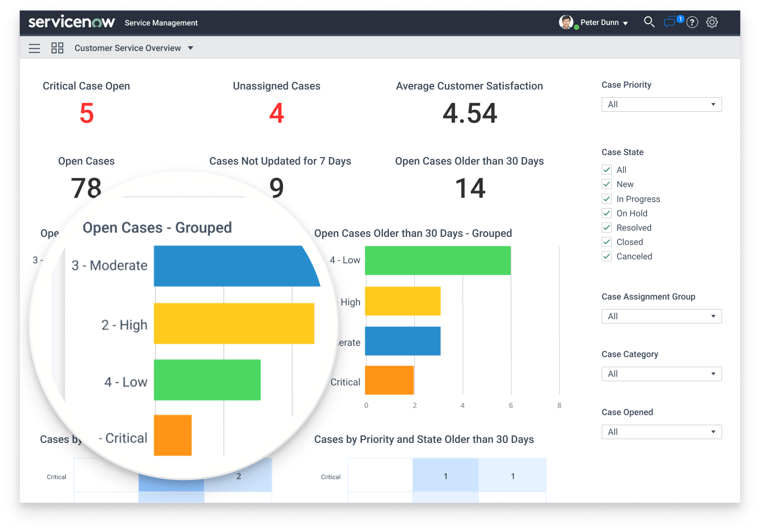The image size is (760, 532).
Task: Click the Unassigned Cases count 4
Action: point(276,114)
